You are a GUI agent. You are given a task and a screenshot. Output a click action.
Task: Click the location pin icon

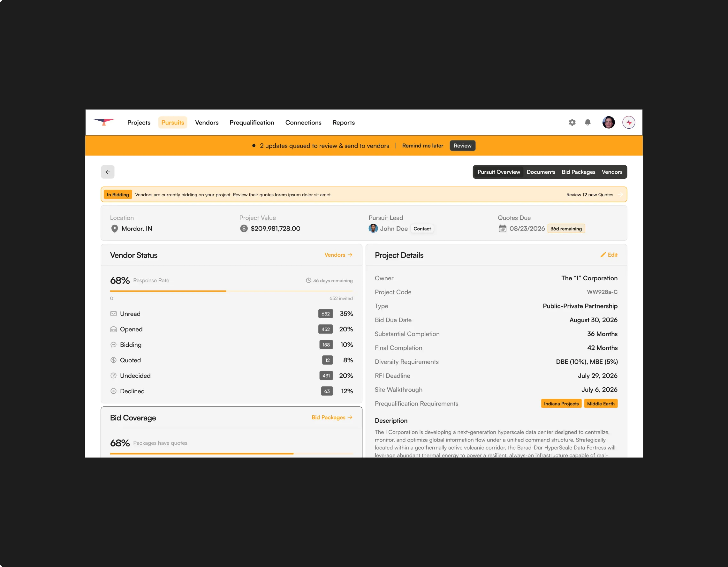pyautogui.click(x=114, y=229)
